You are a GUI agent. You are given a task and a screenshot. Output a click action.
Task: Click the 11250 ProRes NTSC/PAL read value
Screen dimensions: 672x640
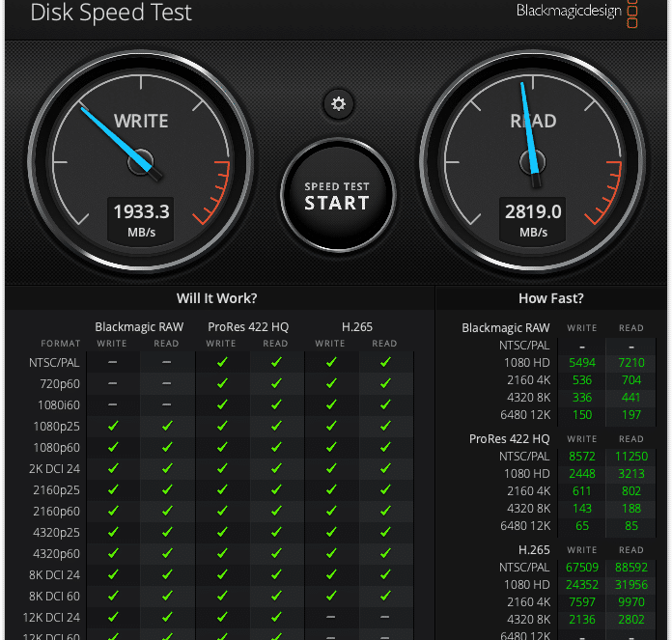click(x=631, y=457)
